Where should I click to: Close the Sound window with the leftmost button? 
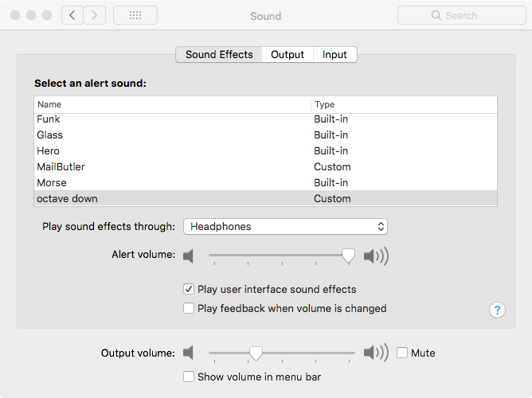[15, 15]
